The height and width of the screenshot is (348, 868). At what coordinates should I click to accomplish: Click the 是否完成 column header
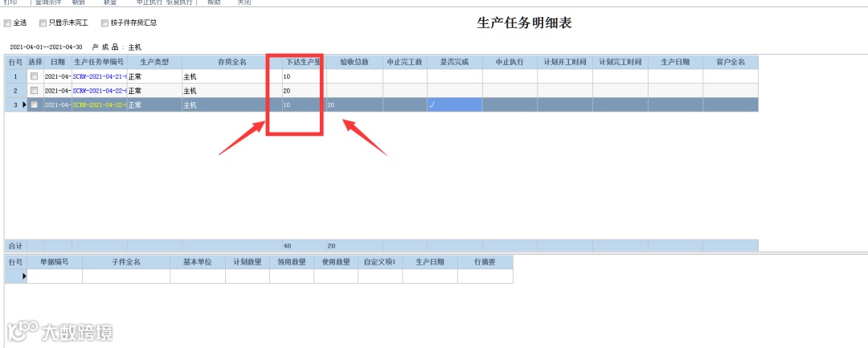point(454,62)
